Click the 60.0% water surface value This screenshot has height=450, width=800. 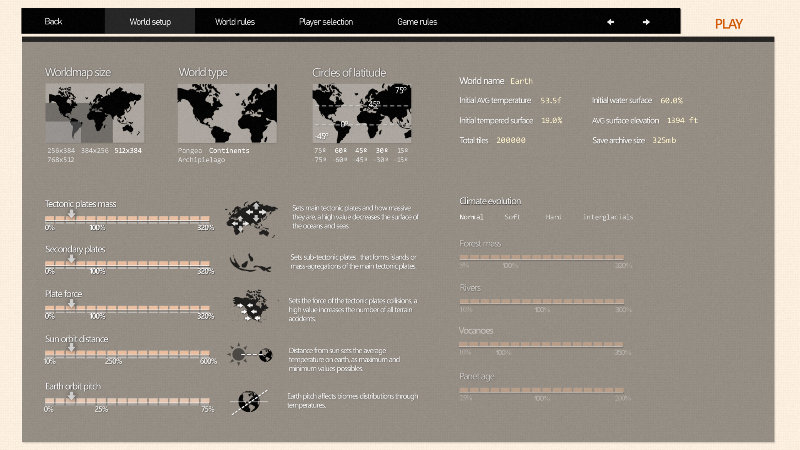(671, 101)
